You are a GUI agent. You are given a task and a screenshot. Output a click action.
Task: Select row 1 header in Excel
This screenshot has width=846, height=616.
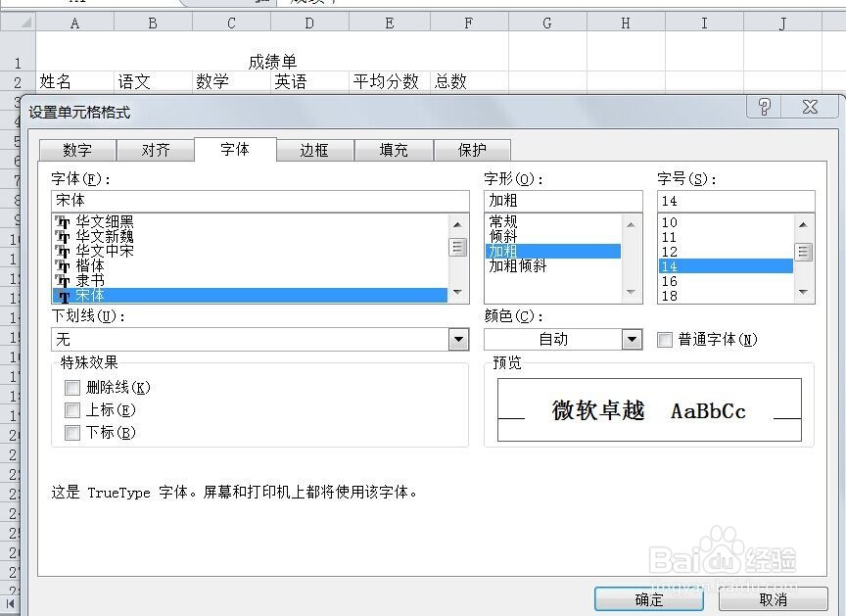18,52
